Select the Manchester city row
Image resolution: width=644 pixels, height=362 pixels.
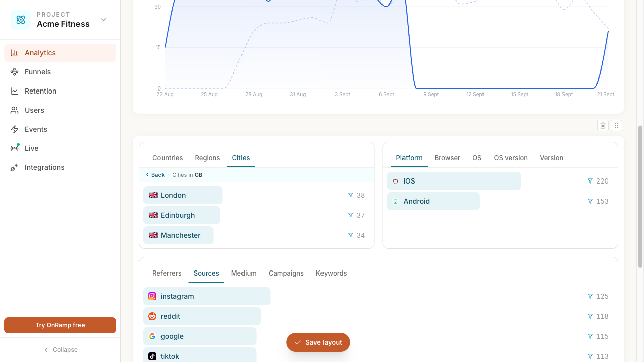(x=257, y=235)
